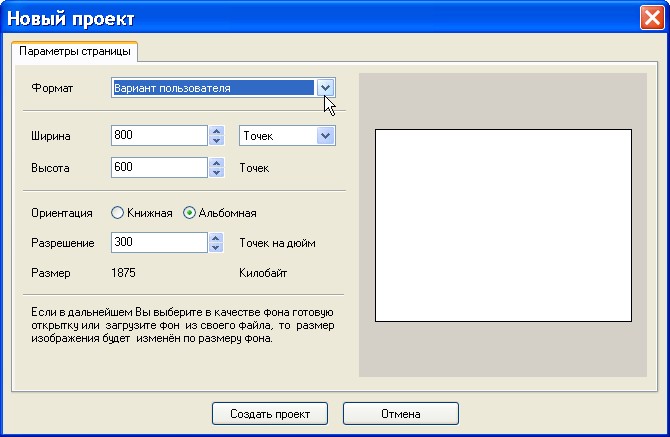Switch to Параметры страницы tab
The width and height of the screenshot is (670, 437).
[75, 51]
